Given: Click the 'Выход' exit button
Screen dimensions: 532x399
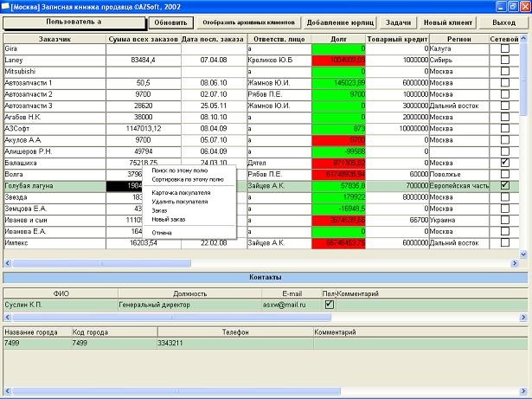Looking at the screenshot, I should [505, 23].
